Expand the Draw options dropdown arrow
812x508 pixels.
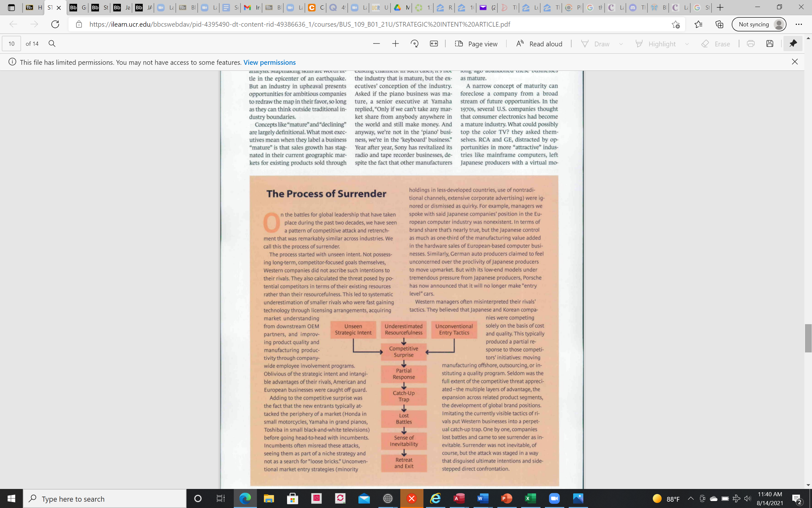pos(621,44)
